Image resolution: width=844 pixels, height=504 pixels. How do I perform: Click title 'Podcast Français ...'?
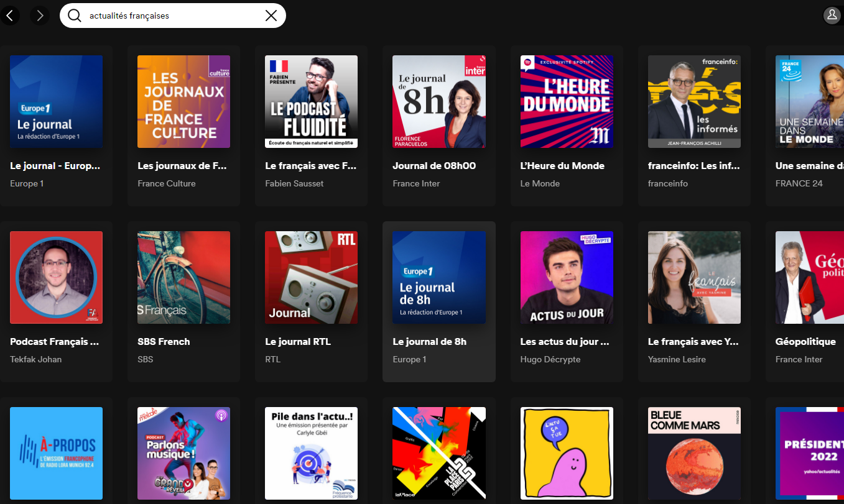click(x=55, y=342)
